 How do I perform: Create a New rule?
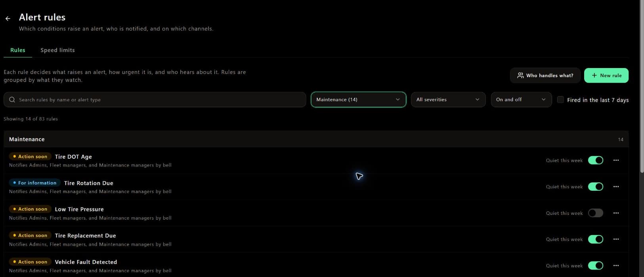(606, 76)
